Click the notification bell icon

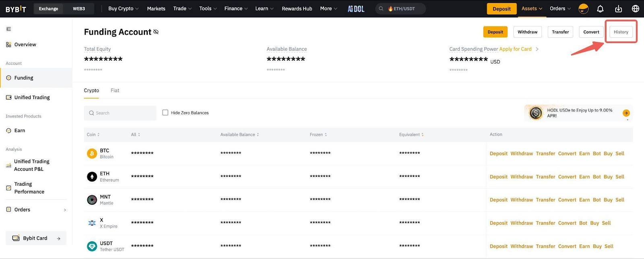(x=600, y=8)
